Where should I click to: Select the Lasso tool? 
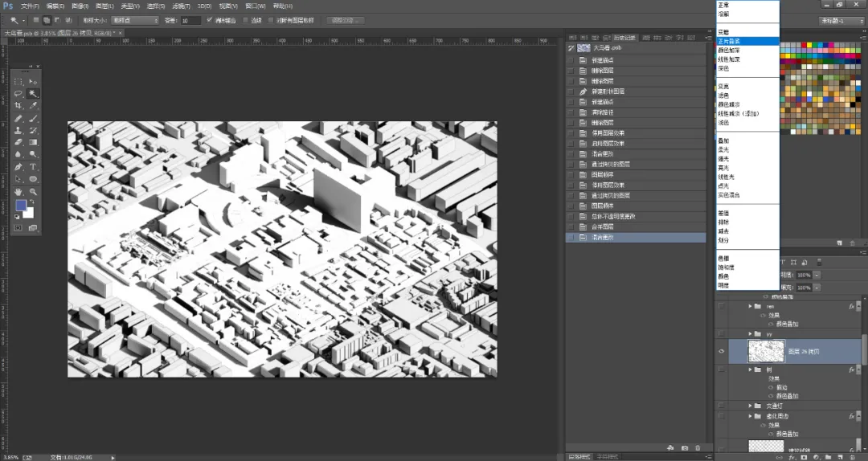(18, 93)
